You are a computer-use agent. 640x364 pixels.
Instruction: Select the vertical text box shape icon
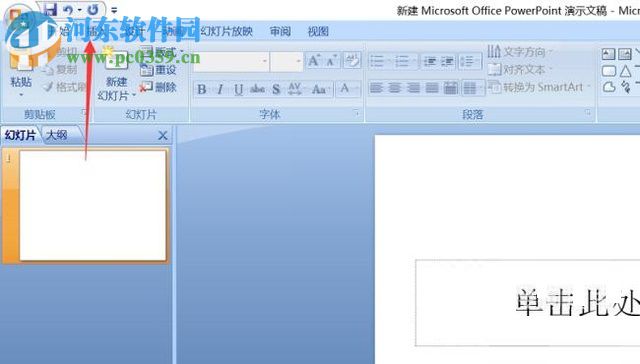(x=625, y=54)
